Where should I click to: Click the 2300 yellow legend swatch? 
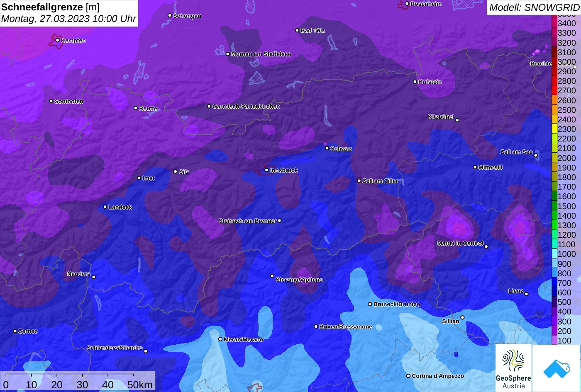554,129
